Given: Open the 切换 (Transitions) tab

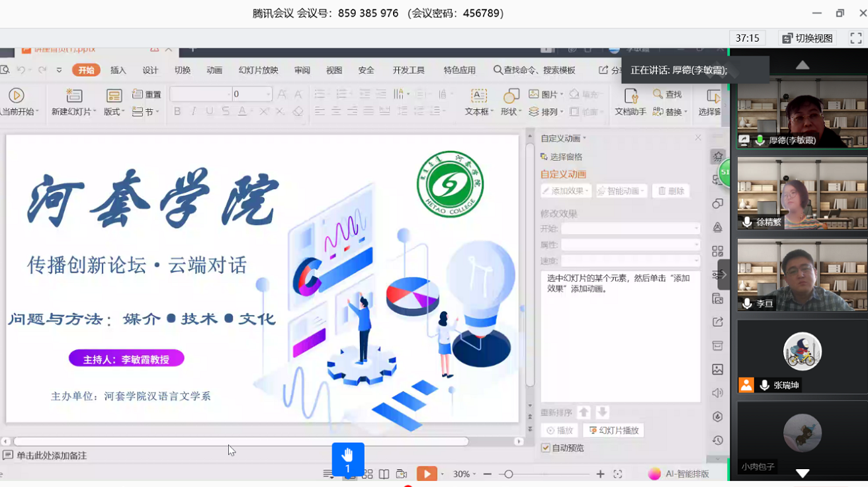Looking at the screenshot, I should tap(183, 70).
